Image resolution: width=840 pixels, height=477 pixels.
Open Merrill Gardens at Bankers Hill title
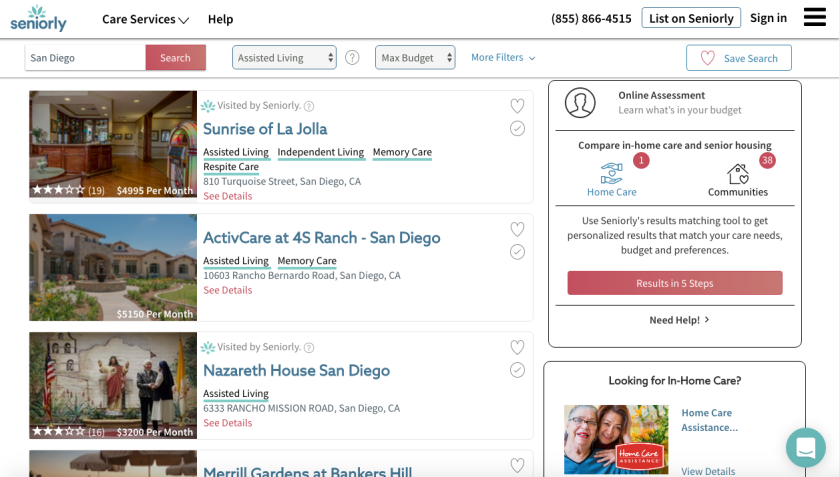[308, 471]
